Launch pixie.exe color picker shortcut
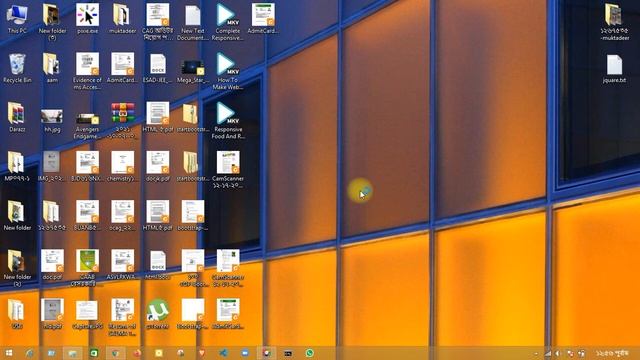Image resolution: width=640 pixels, height=360 pixels. tap(87, 19)
